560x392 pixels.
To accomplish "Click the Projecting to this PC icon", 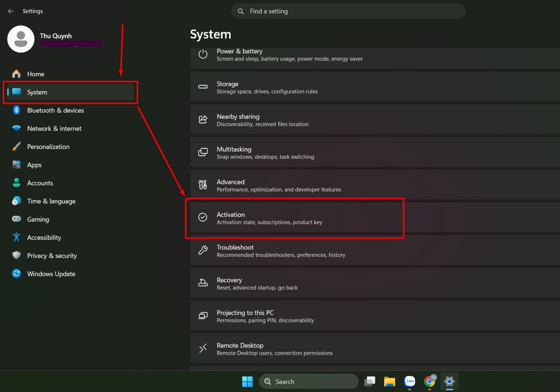I will (x=203, y=315).
